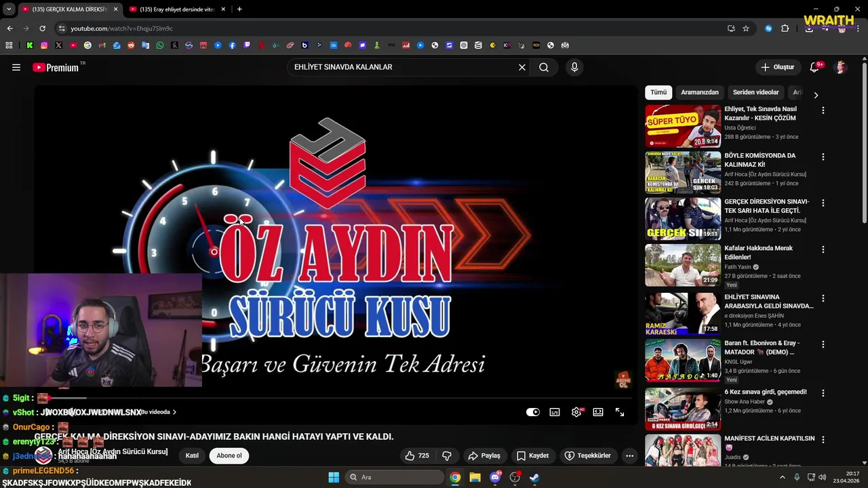Open a new browser tab
The height and width of the screenshot is (488, 868).
point(239,9)
